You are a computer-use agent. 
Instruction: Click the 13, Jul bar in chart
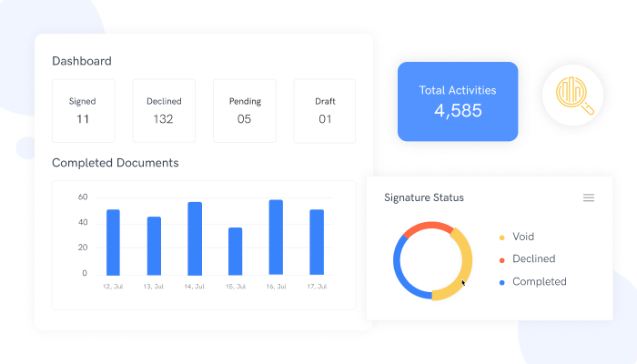click(154, 246)
